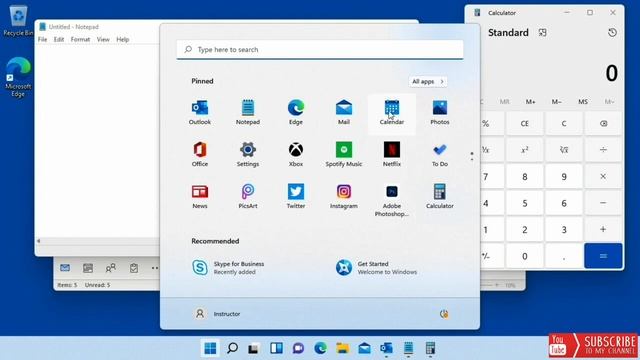Open the Mail pinned app
This screenshot has height=360, width=640.
(344, 113)
